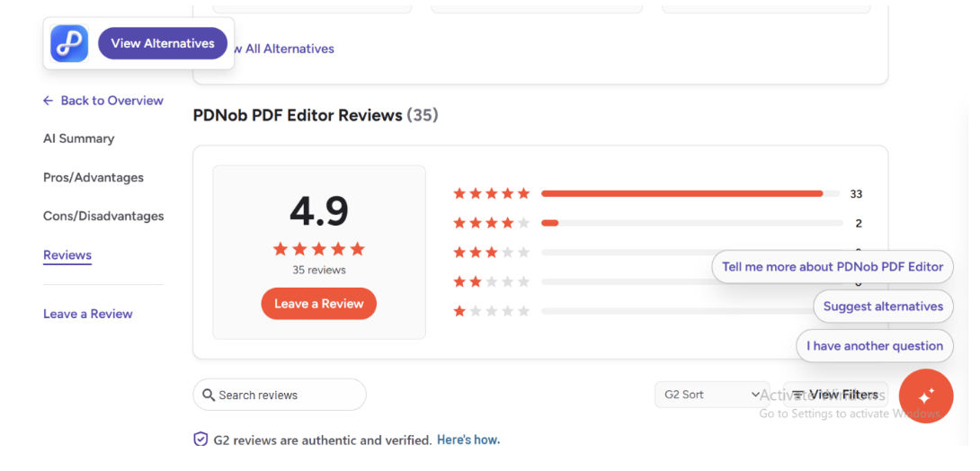Click the verified shield check icon
980x471 pixels.
(201, 440)
